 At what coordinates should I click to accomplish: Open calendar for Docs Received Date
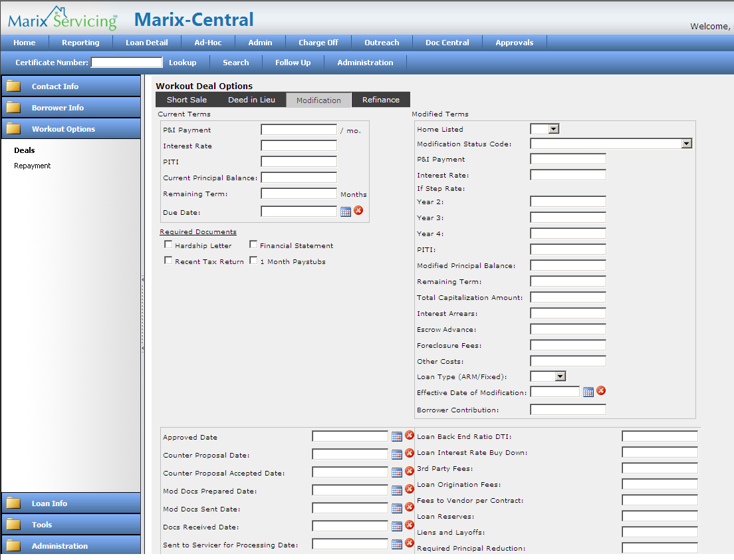click(396, 526)
